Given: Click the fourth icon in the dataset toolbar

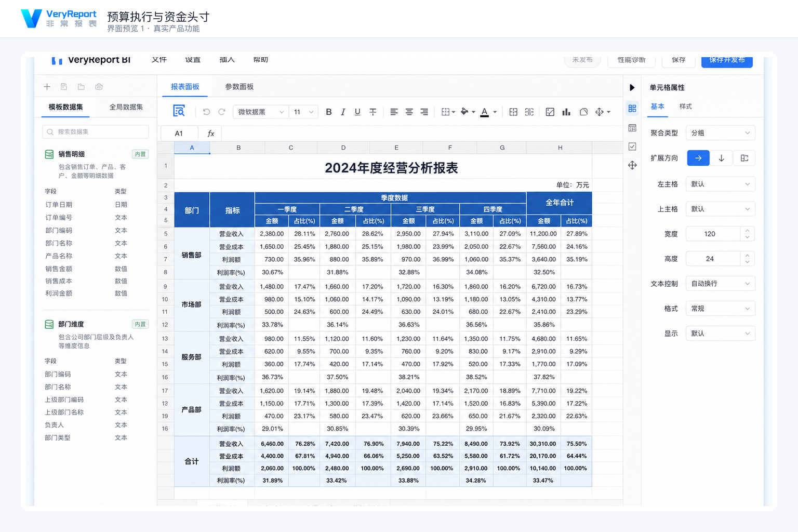Looking at the screenshot, I should coord(99,87).
